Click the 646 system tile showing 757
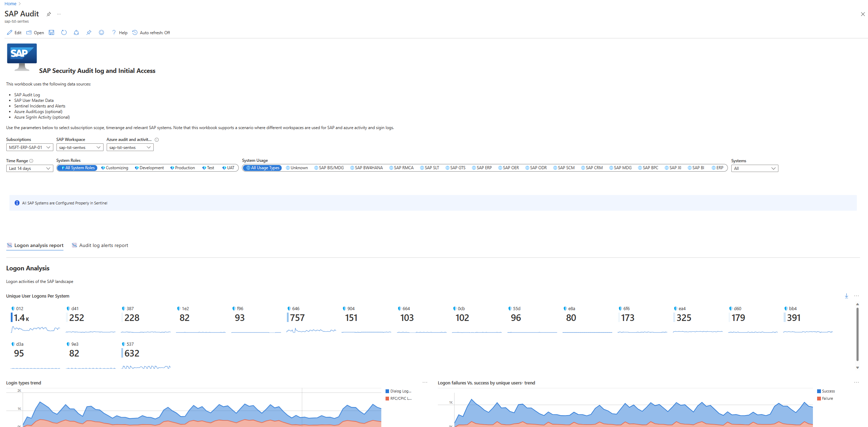 click(311, 320)
